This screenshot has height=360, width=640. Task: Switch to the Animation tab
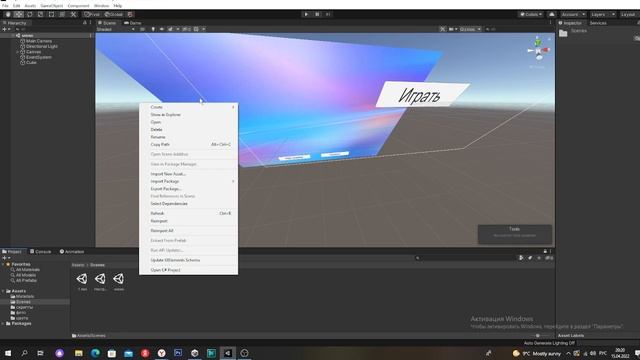click(72, 251)
